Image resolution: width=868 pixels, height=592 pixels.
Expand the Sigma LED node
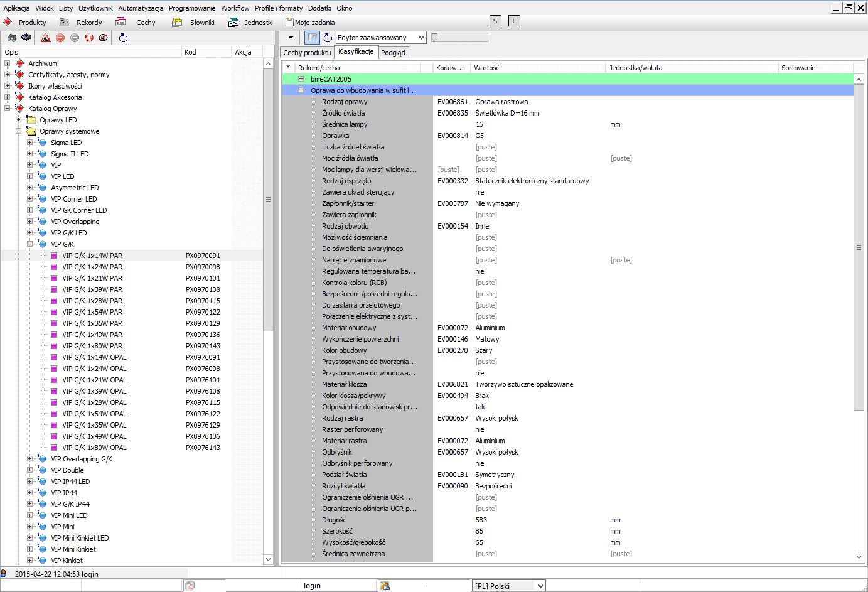coord(30,143)
